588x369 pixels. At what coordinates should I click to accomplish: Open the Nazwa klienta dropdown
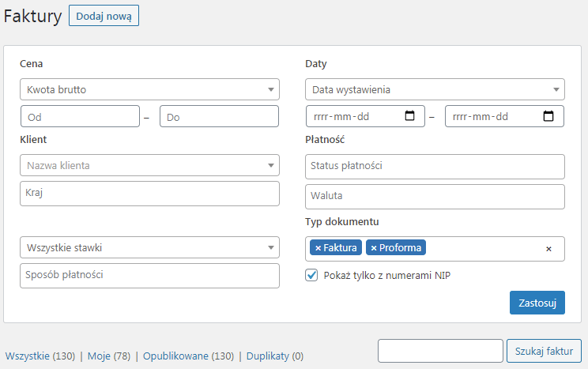point(149,165)
